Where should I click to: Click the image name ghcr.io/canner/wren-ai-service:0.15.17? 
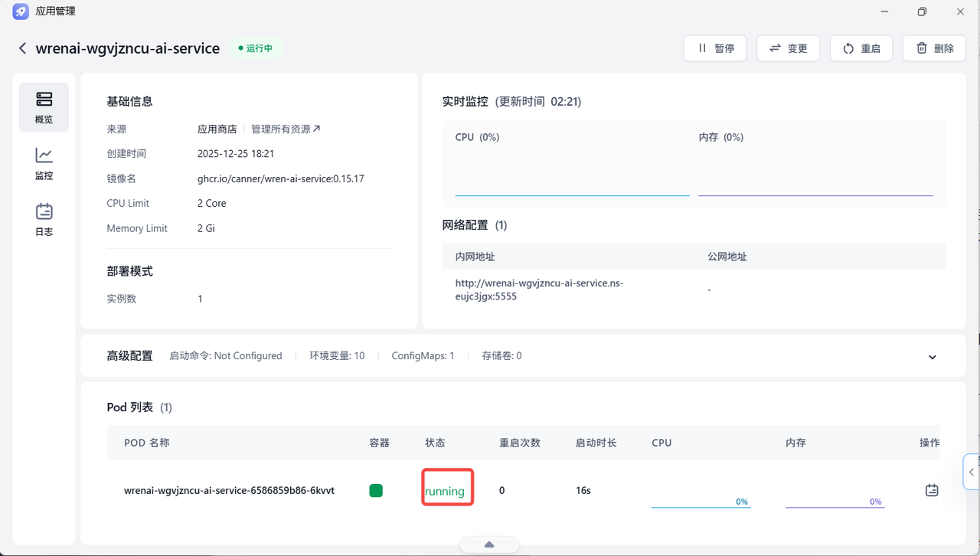click(x=281, y=178)
